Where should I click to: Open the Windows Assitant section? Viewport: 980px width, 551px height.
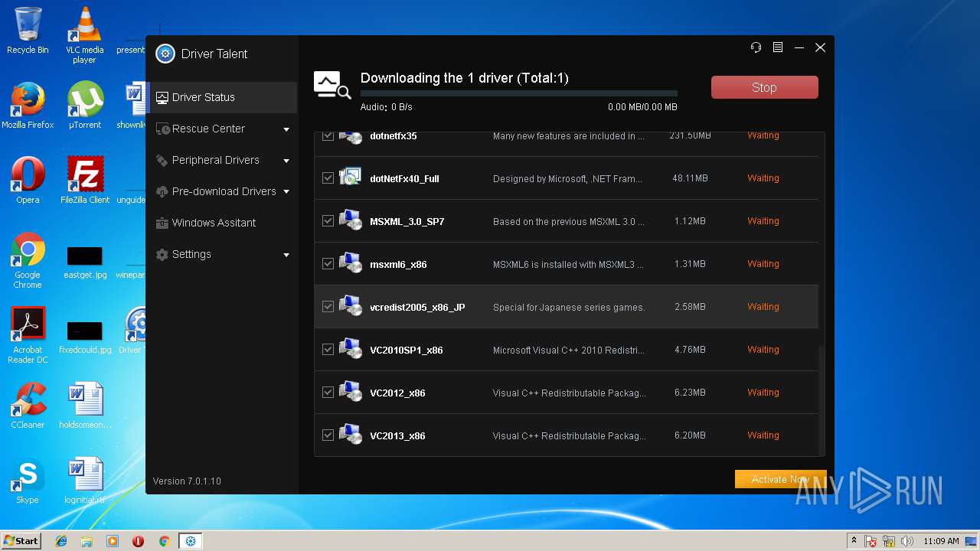221,223
